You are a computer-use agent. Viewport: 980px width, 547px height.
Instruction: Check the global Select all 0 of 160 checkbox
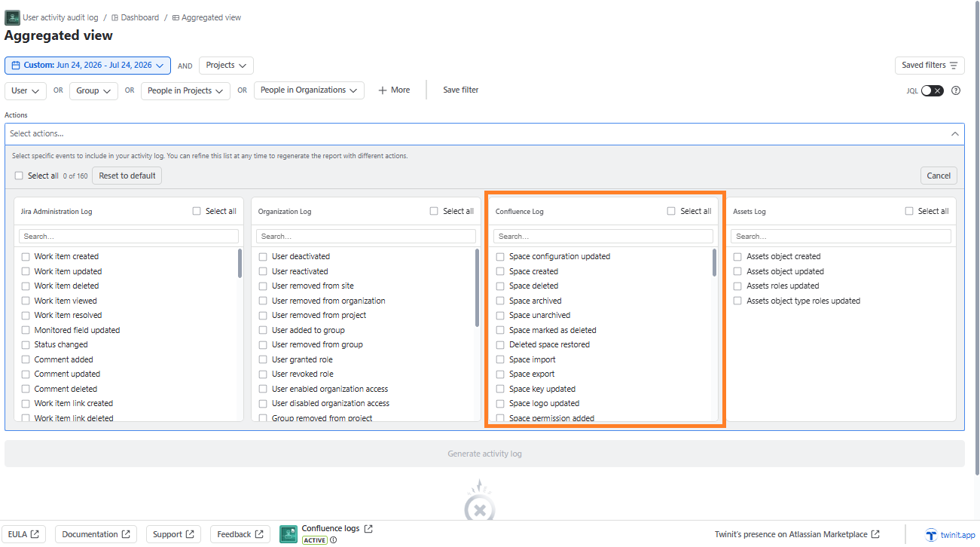(x=19, y=176)
